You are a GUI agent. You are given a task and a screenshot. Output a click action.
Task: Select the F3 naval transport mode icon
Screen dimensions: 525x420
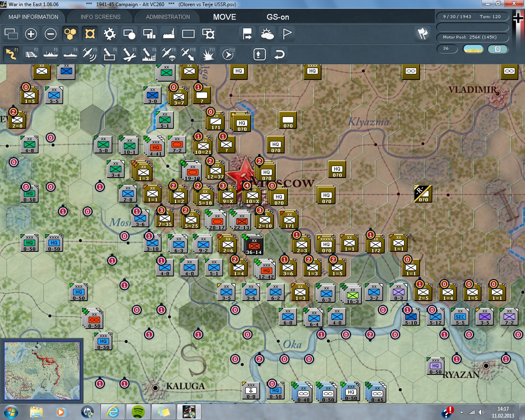click(50, 54)
